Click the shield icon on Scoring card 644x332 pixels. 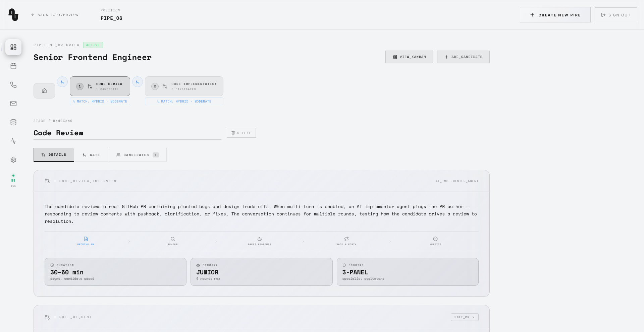pyautogui.click(x=344, y=265)
